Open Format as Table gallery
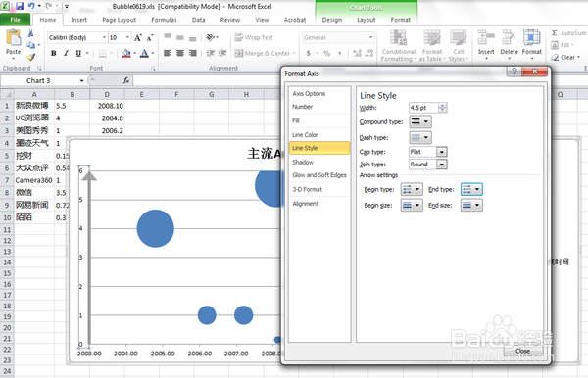 click(x=432, y=46)
